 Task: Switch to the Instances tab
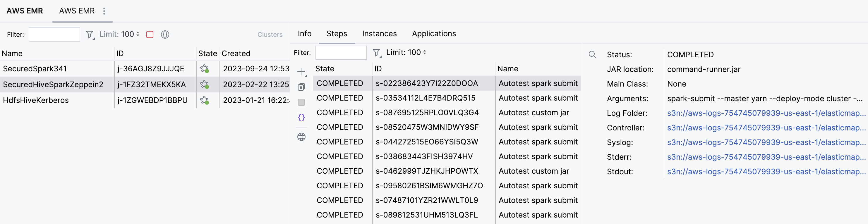coord(379,34)
